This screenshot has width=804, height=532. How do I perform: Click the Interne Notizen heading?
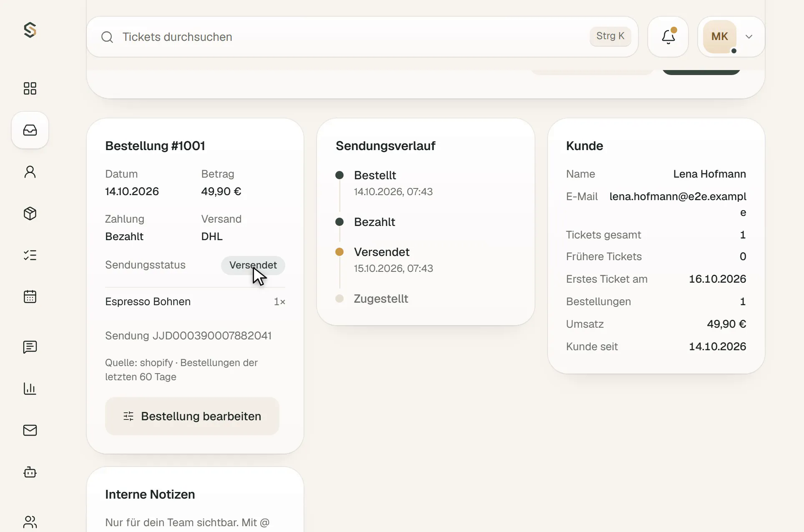tap(150, 494)
